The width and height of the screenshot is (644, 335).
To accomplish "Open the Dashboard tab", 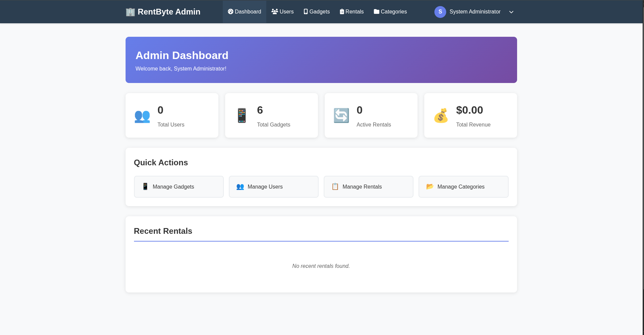I will click(x=244, y=11).
